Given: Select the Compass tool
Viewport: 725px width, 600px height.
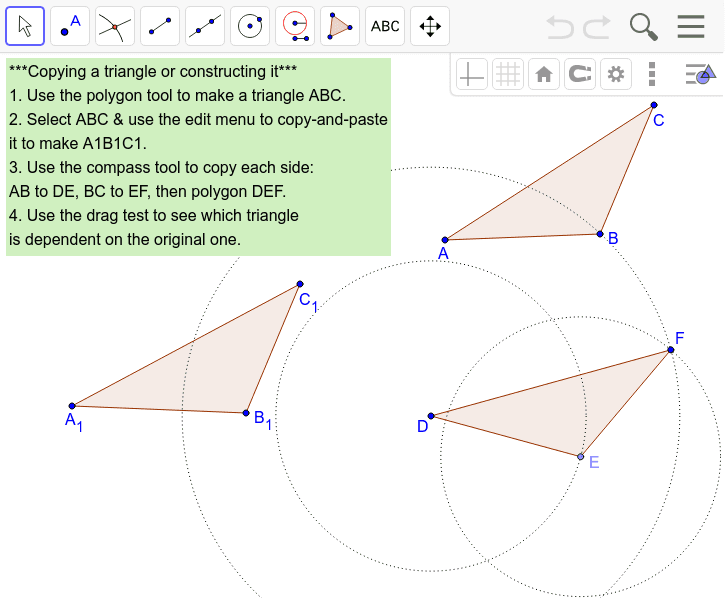Looking at the screenshot, I should click(x=295, y=26).
